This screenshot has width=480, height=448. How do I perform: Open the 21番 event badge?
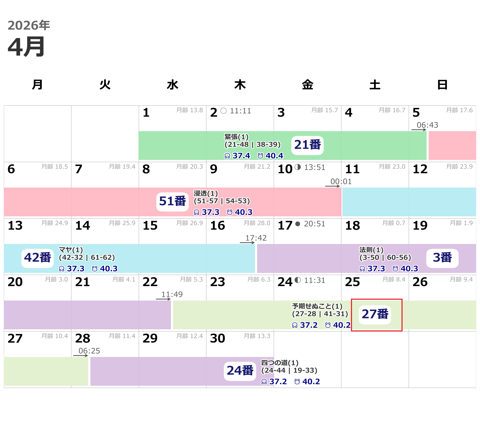point(308,145)
